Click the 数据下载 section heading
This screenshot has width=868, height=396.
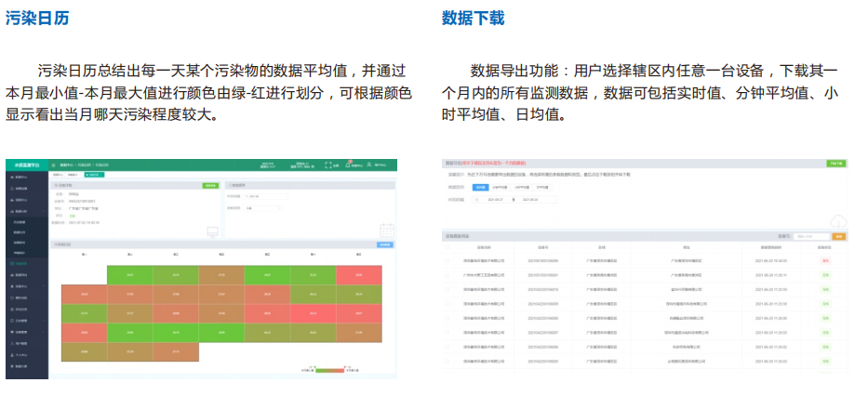point(474,18)
